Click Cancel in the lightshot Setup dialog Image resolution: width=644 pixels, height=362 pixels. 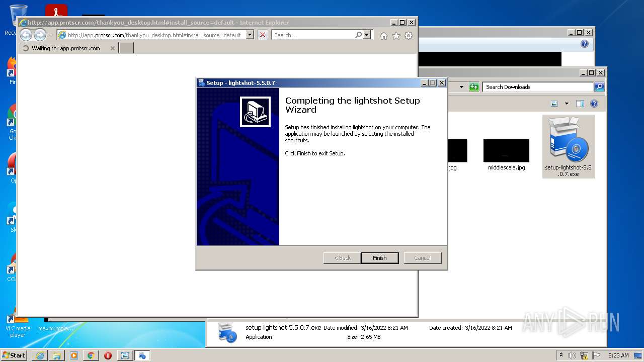pyautogui.click(x=422, y=258)
